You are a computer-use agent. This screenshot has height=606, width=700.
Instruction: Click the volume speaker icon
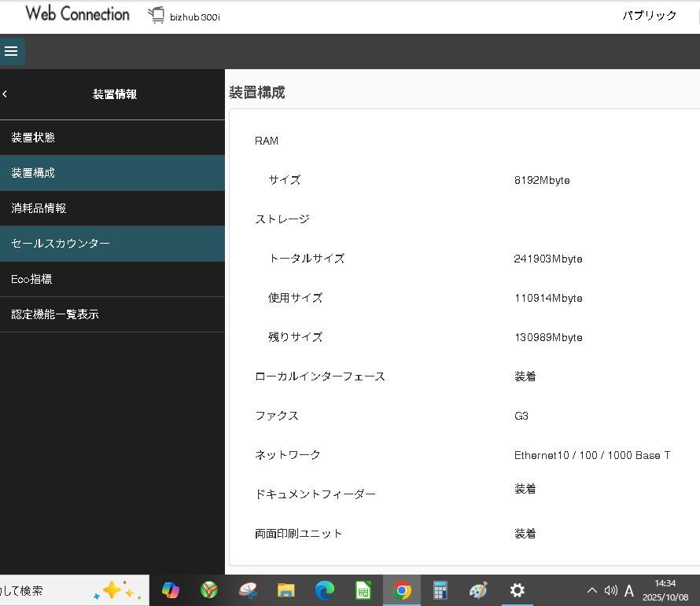(x=610, y=589)
